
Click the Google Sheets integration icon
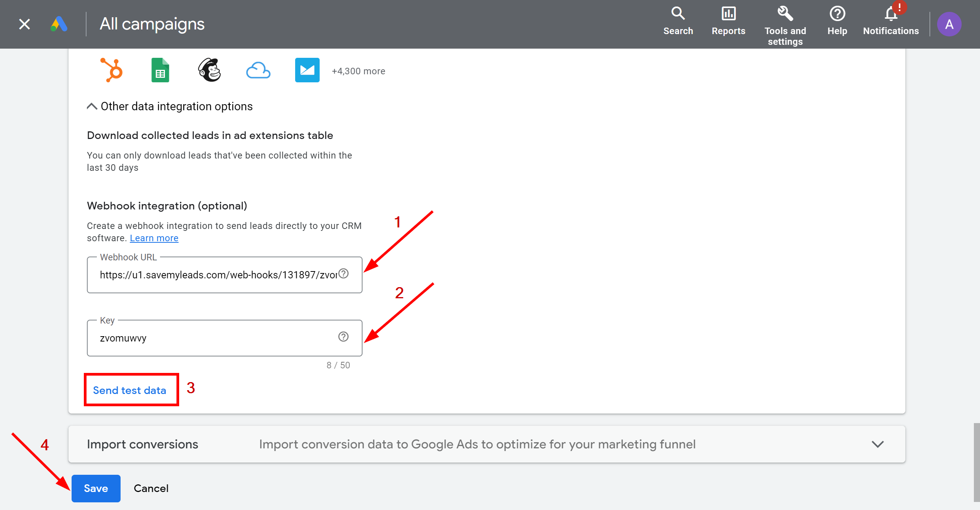click(x=160, y=70)
